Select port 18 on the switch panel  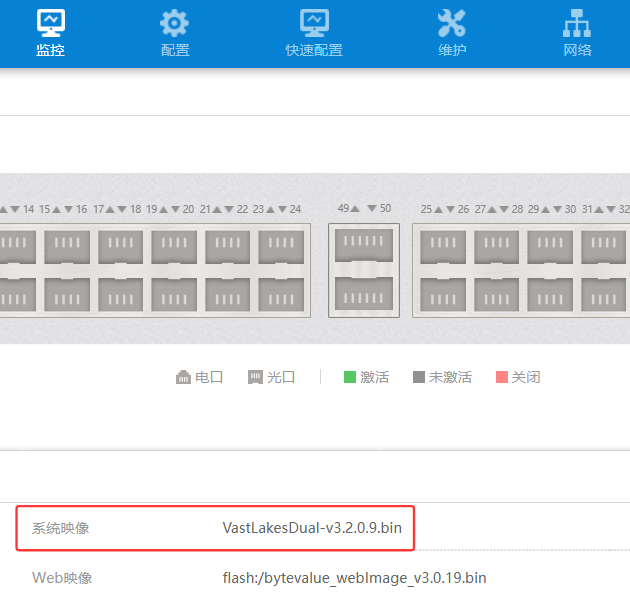coord(120,294)
